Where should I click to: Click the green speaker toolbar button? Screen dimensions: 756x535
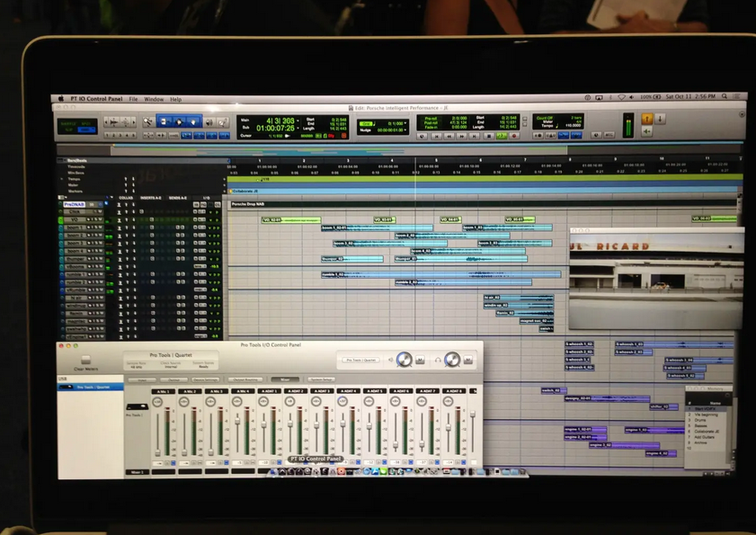(647, 131)
